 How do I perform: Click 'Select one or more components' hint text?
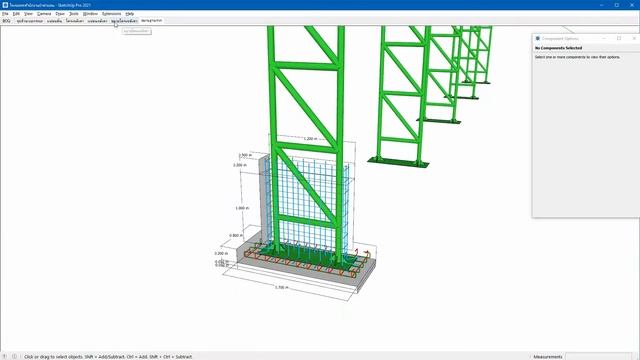coord(577,57)
